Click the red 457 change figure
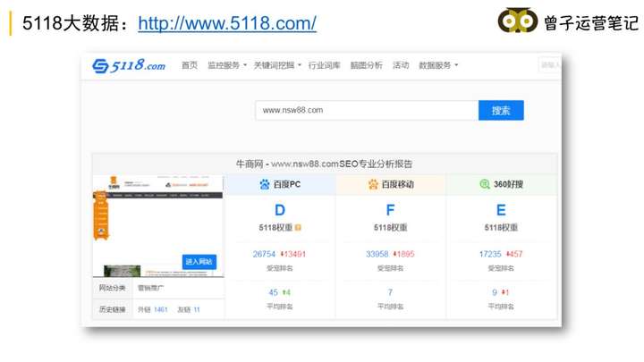The width and height of the screenshot is (644, 362). (514, 254)
